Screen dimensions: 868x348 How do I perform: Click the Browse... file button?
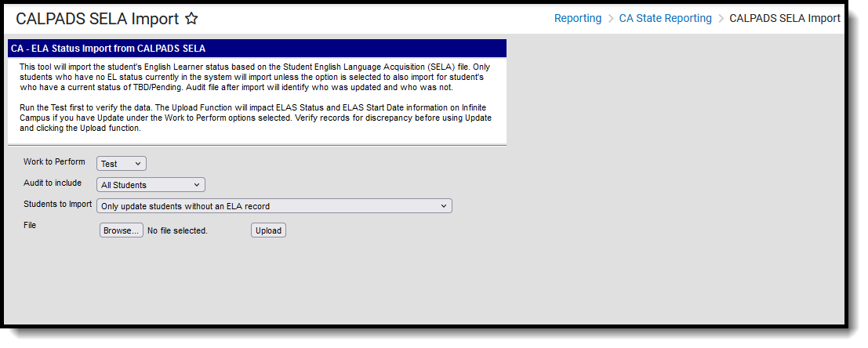pyautogui.click(x=122, y=230)
